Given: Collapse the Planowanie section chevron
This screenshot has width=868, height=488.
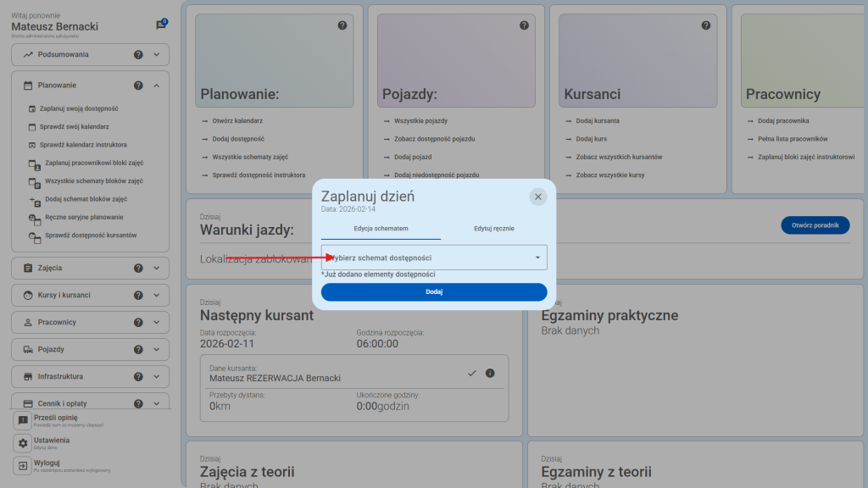Looking at the screenshot, I should 154,85.
